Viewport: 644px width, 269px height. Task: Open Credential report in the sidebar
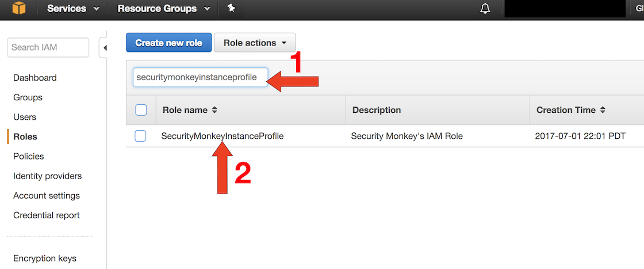pos(47,215)
